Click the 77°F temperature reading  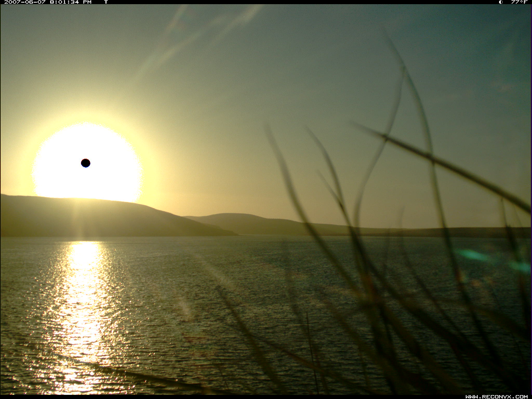tap(519, 2)
